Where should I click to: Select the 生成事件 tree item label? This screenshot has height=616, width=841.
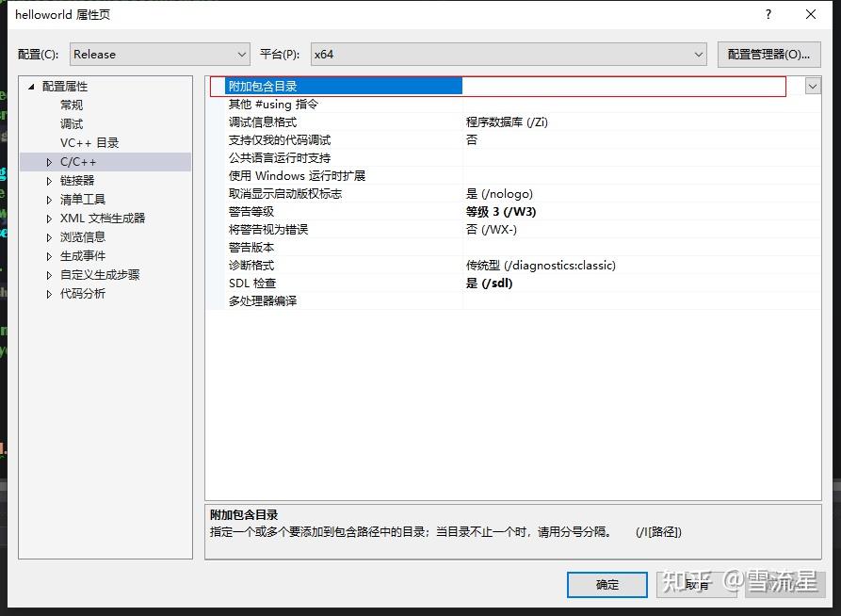tap(83, 256)
